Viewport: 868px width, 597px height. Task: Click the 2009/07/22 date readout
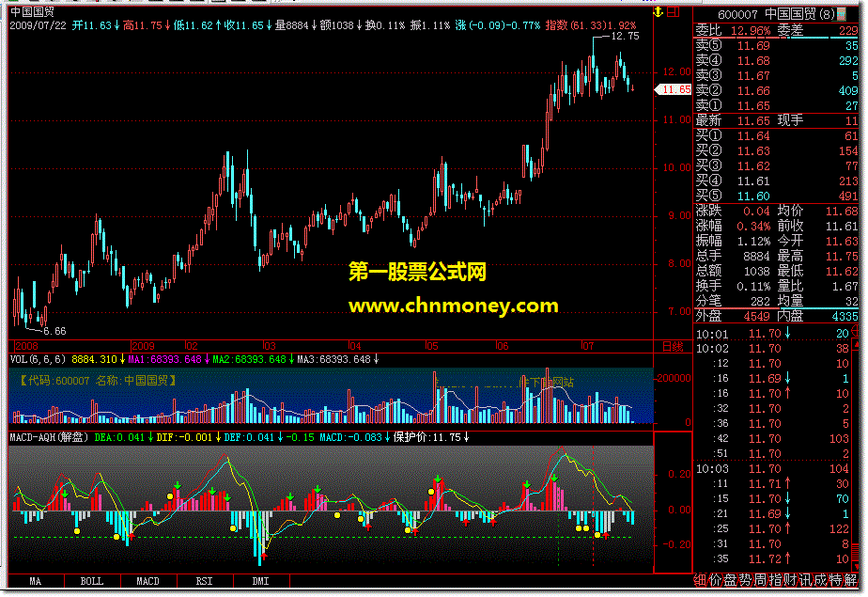pyautogui.click(x=38, y=25)
